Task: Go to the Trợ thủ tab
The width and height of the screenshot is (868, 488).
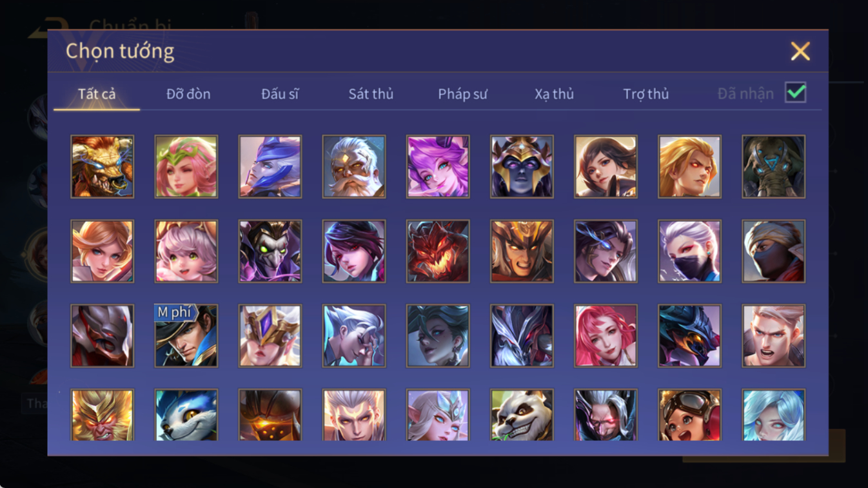Action: [x=646, y=94]
